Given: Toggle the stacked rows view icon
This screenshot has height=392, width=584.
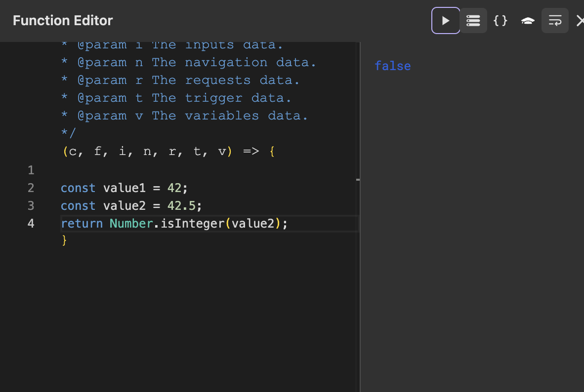Looking at the screenshot, I should pos(473,20).
